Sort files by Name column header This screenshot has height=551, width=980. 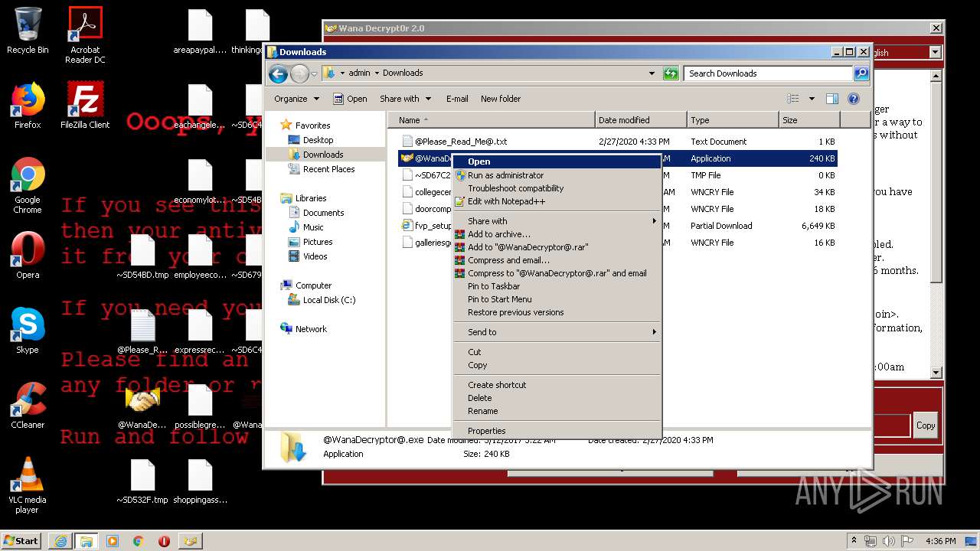[492, 120]
